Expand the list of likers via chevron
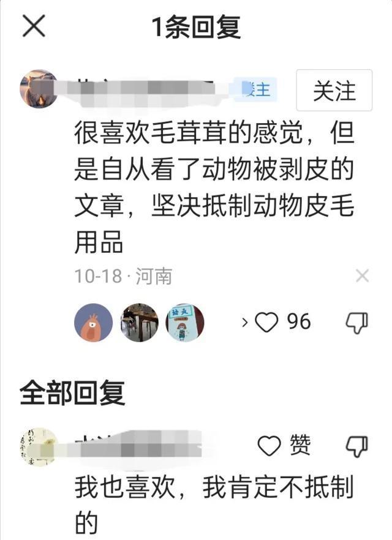 click(244, 323)
